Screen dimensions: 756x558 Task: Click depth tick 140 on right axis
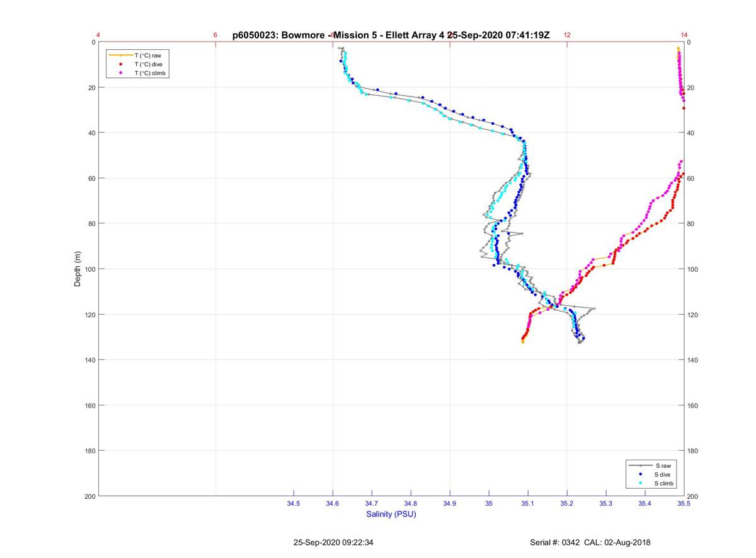pos(693,360)
